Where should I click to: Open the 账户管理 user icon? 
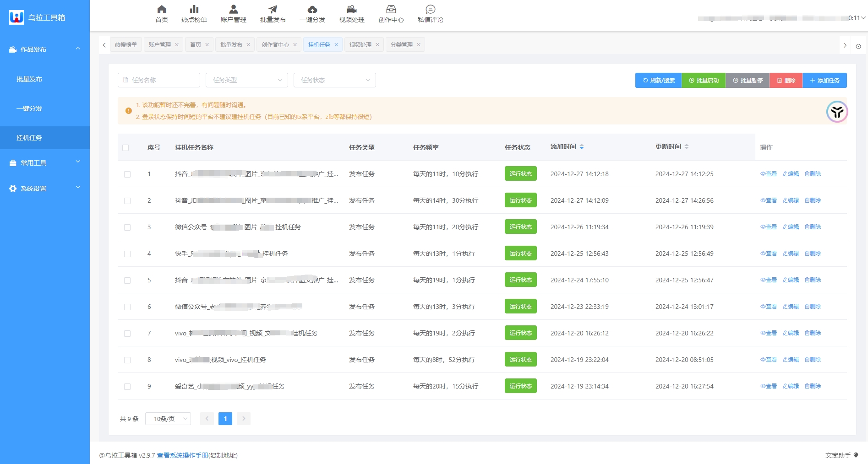click(234, 9)
